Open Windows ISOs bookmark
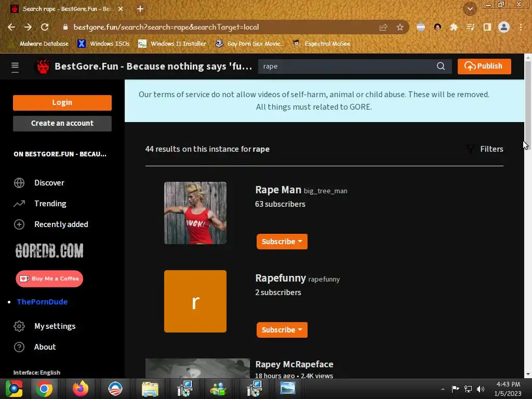This screenshot has height=399, width=532. coord(103,44)
